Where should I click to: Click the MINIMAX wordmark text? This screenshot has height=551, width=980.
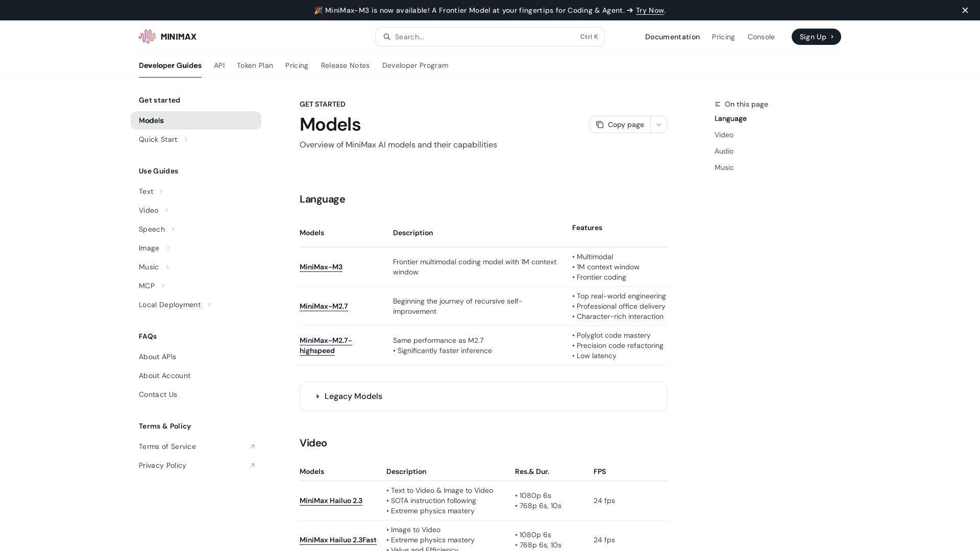[x=179, y=37]
